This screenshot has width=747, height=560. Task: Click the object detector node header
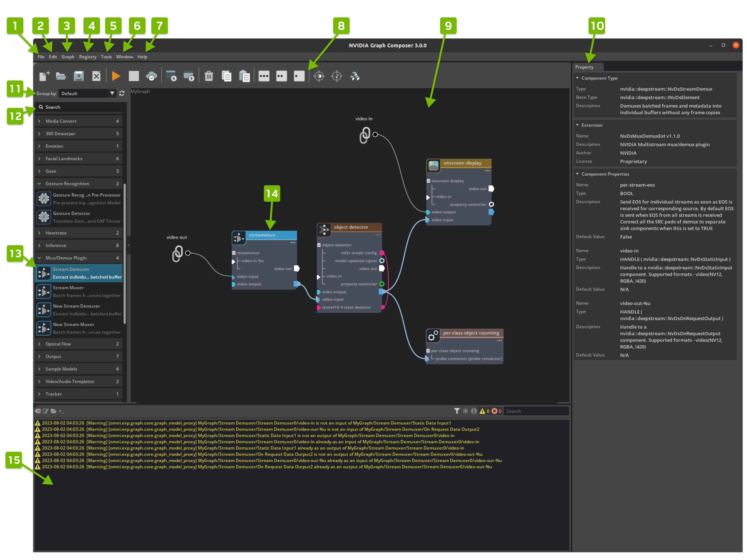coord(350,227)
